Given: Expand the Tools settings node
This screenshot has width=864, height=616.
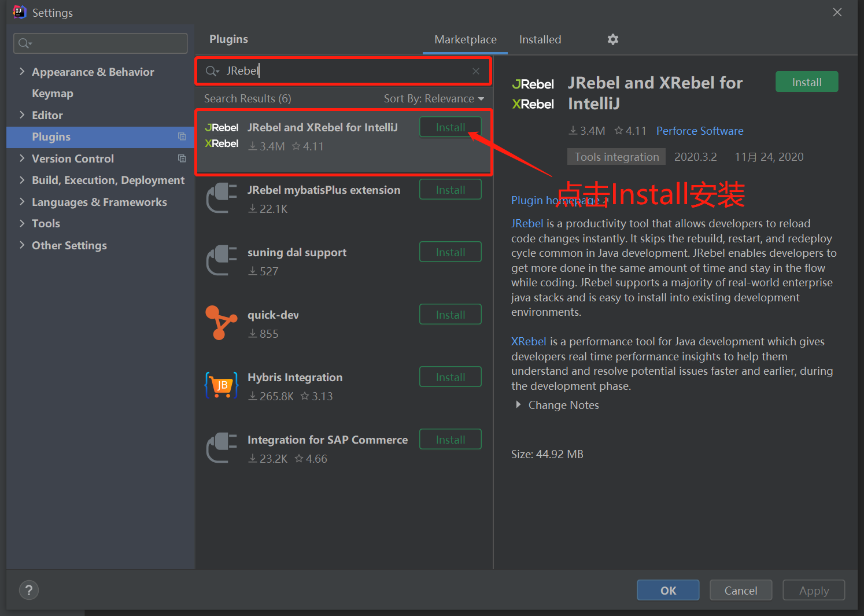Looking at the screenshot, I should pyautogui.click(x=22, y=223).
